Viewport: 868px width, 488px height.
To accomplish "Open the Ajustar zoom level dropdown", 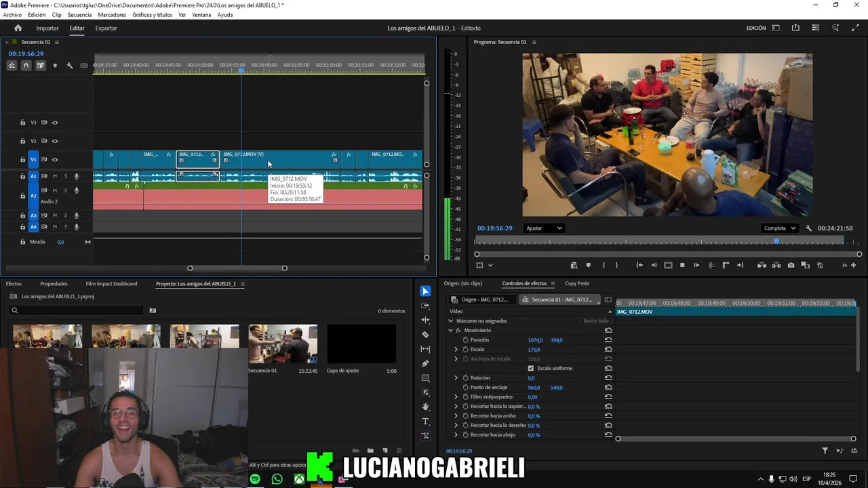I will coord(544,228).
